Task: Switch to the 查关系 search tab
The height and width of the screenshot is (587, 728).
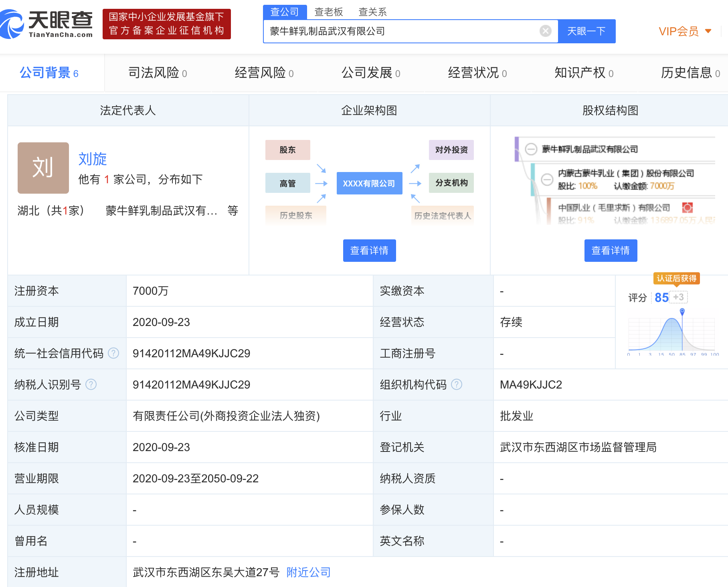Action: coord(372,12)
